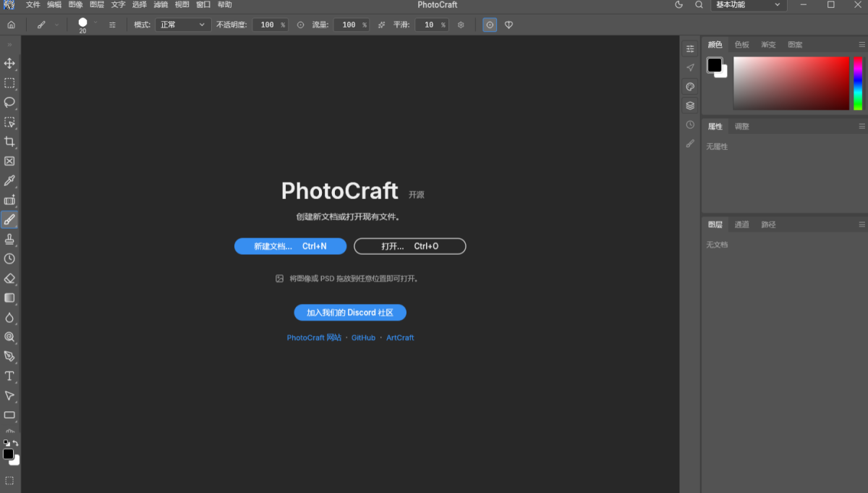Image resolution: width=868 pixels, height=493 pixels.
Task: Open the layers stack panel icon
Action: tap(690, 106)
